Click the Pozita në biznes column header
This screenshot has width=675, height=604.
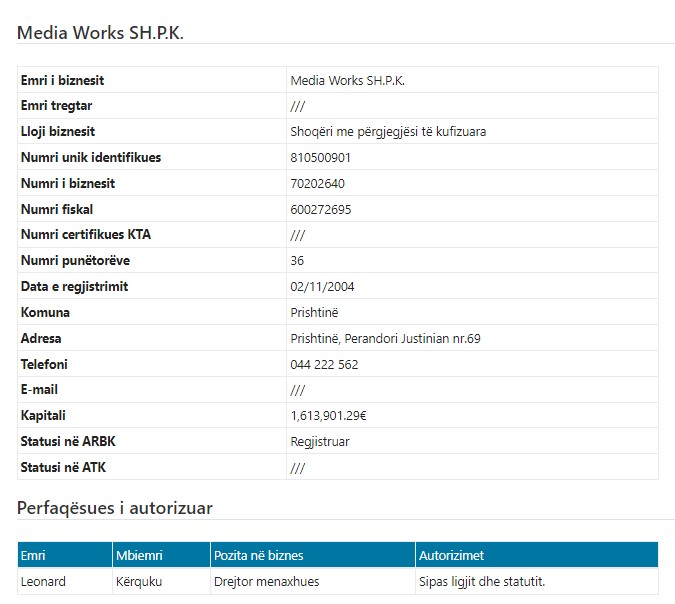pos(258,555)
